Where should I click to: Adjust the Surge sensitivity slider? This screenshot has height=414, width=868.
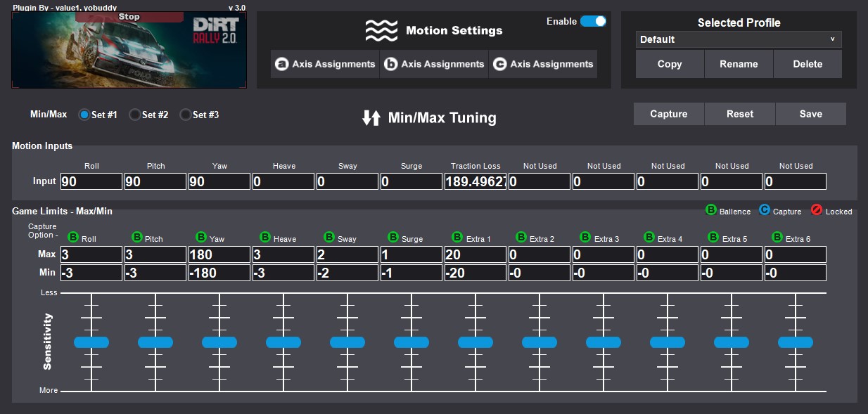411,342
